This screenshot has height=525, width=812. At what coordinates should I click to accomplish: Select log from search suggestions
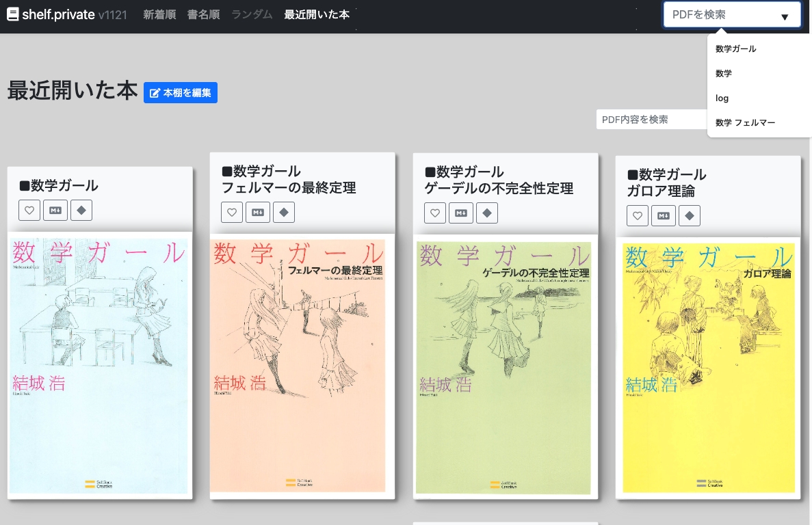(722, 98)
